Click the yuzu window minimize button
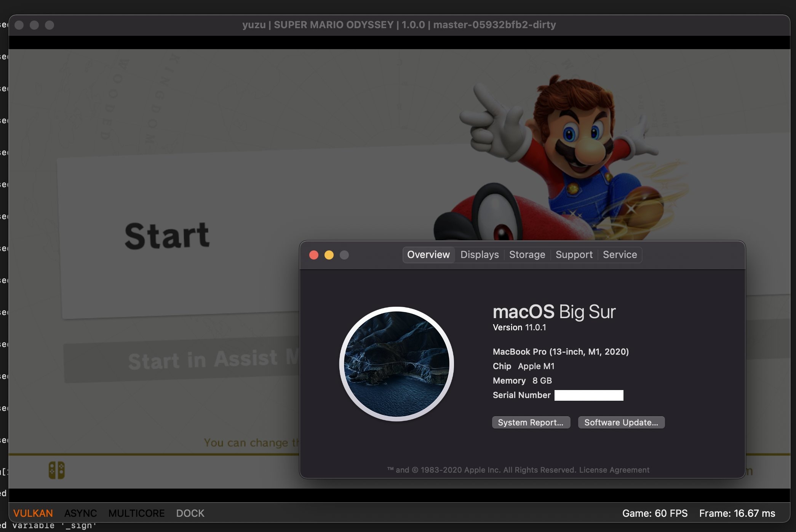Viewport: 796px width, 532px height. tap(34, 25)
